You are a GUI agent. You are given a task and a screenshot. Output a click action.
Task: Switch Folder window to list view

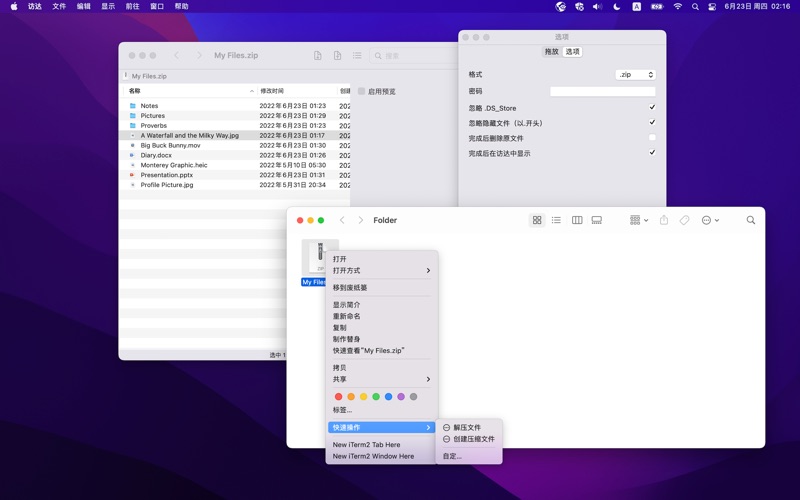[556, 220]
